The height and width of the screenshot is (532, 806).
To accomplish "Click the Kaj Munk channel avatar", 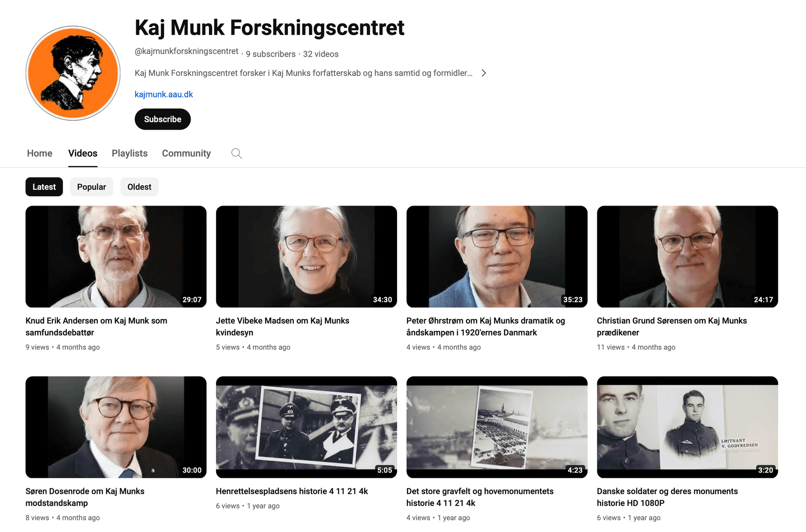I will (x=73, y=73).
